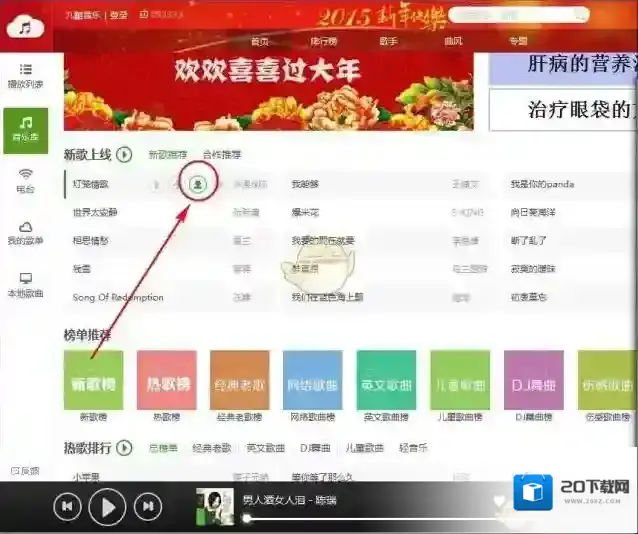Click the 九酷音乐 link in header

click(x=83, y=15)
